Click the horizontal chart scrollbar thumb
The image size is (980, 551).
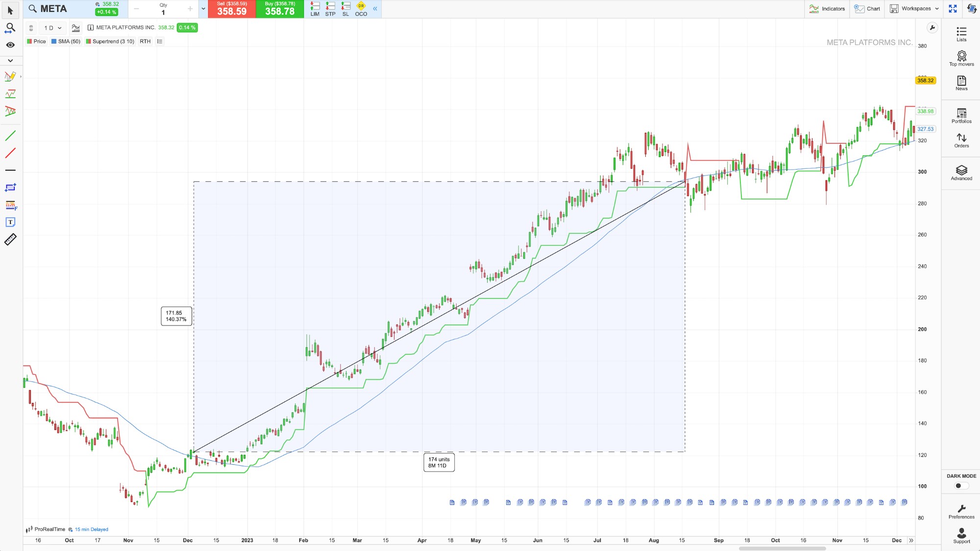[782, 549]
